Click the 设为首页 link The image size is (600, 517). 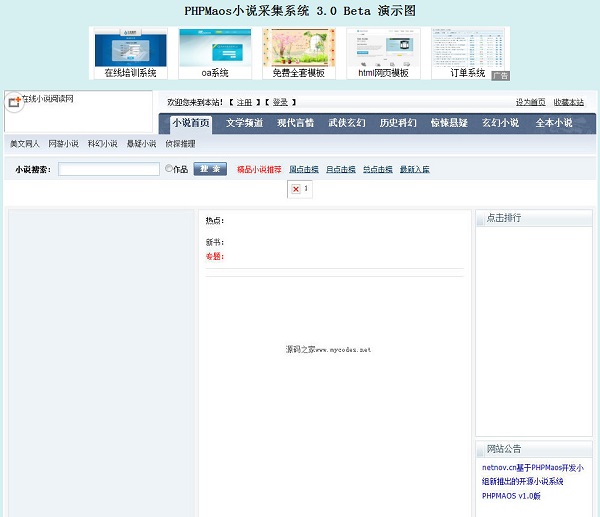[530, 102]
